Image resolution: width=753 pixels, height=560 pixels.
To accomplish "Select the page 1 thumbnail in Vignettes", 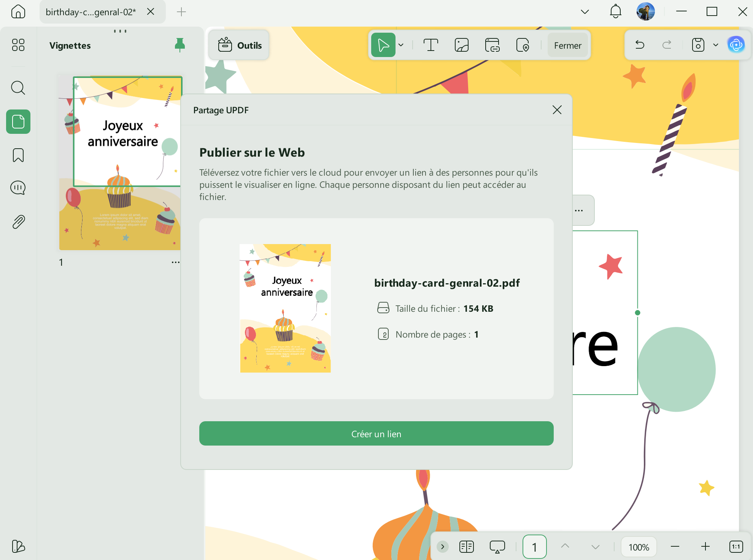I will (120, 163).
